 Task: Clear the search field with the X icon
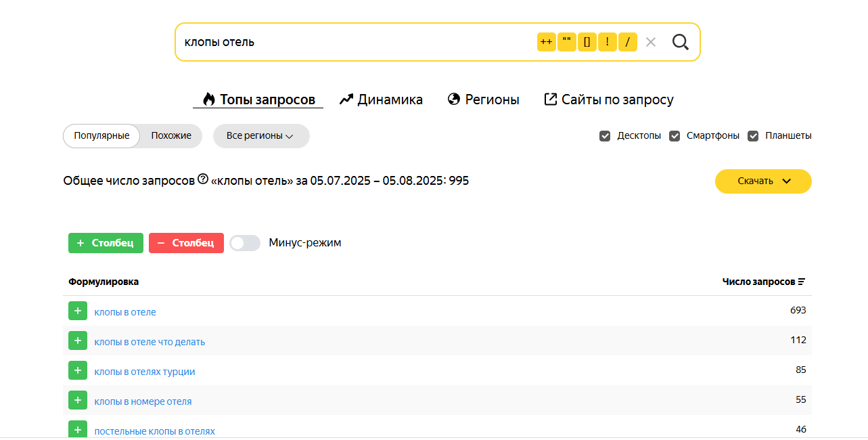(x=651, y=42)
